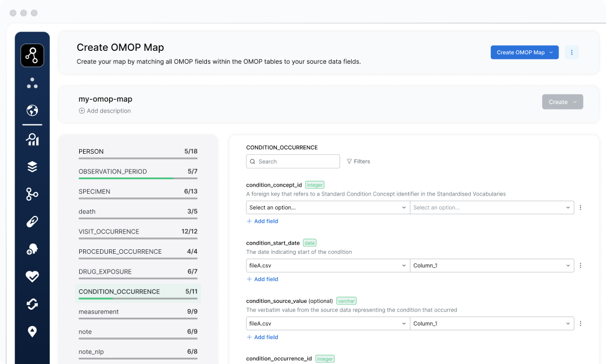Image resolution: width=606 pixels, height=364 pixels.
Task: Open the fileA.csv dropdown for condition_start_date
Action: tap(328, 266)
